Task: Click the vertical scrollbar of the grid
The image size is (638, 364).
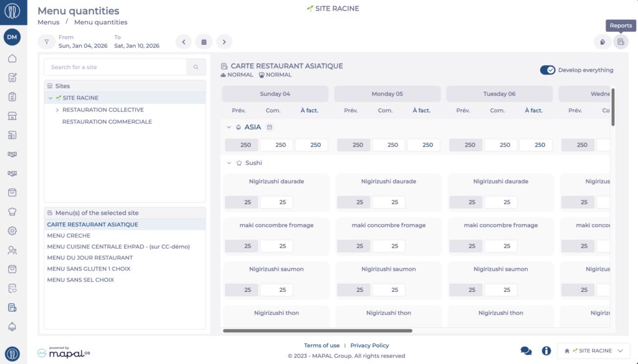Action: [613, 107]
